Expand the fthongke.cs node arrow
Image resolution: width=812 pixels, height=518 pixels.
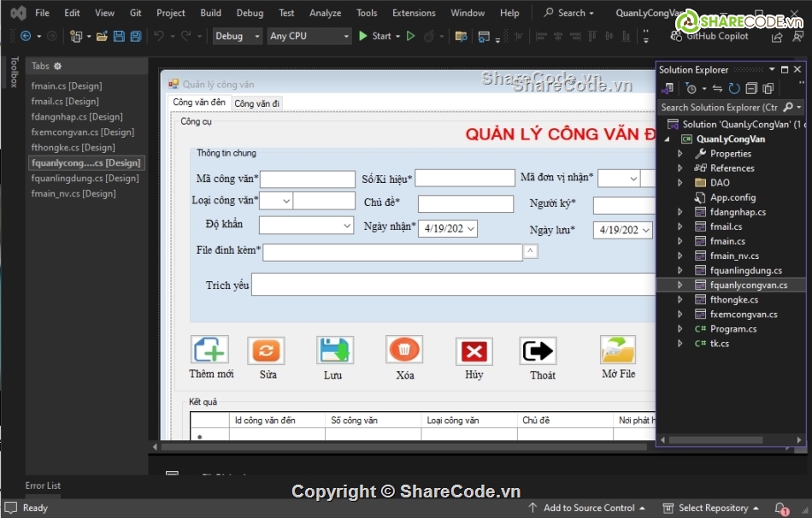click(680, 299)
